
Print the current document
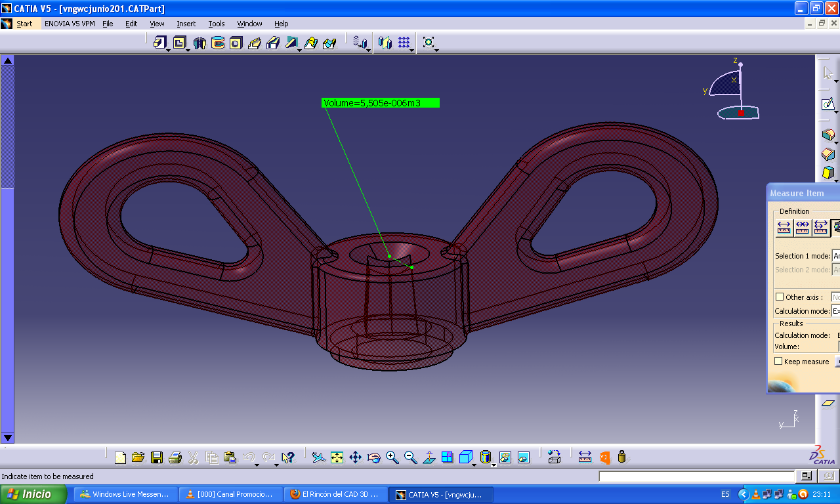point(175,457)
